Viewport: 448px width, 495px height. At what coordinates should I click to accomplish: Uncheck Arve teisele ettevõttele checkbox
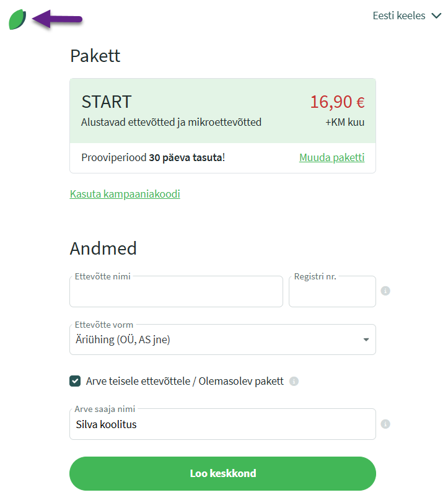coord(75,381)
